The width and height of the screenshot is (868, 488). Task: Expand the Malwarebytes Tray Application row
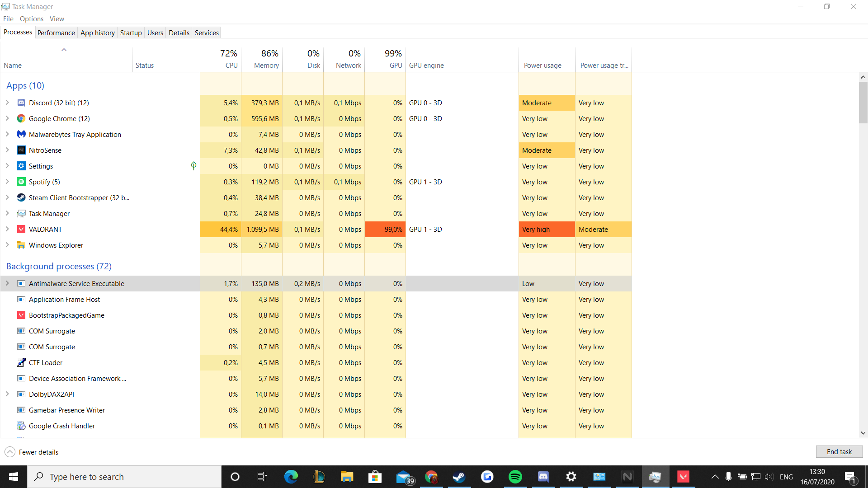pos(7,135)
